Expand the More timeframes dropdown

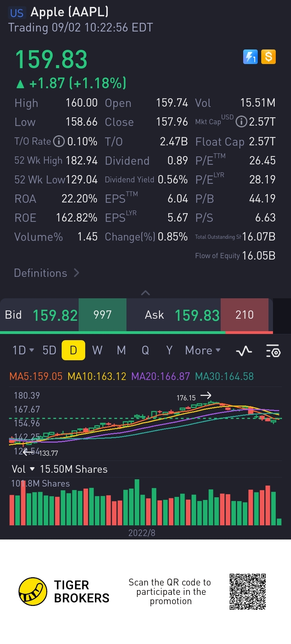pos(203,350)
